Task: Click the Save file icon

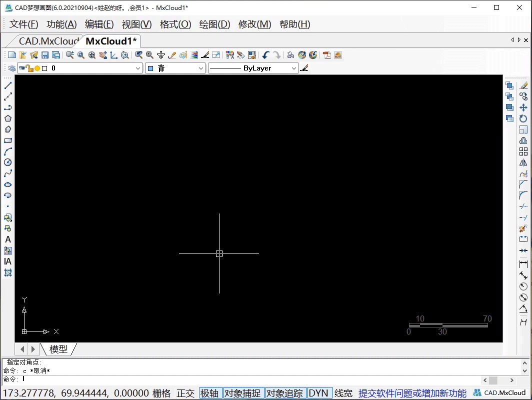Action: (x=45, y=55)
